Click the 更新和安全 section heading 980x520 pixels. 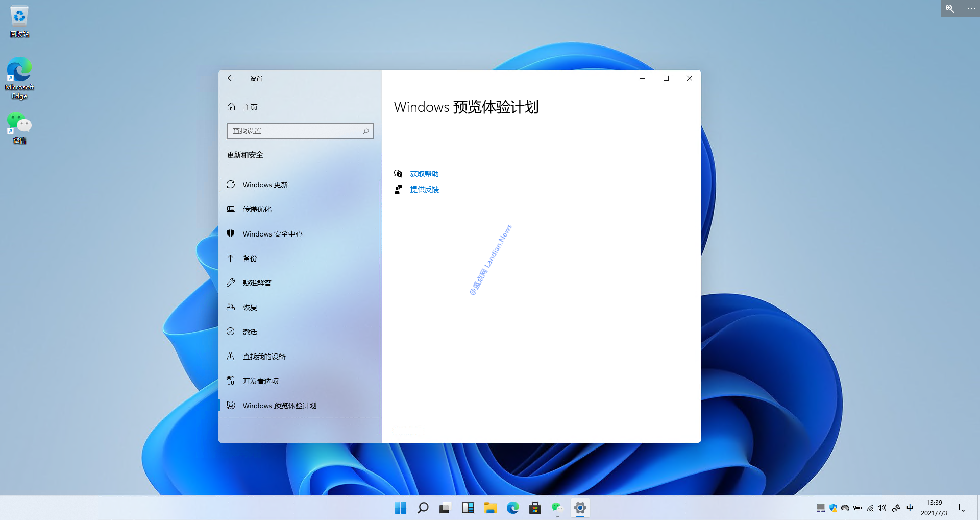point(245,155)
